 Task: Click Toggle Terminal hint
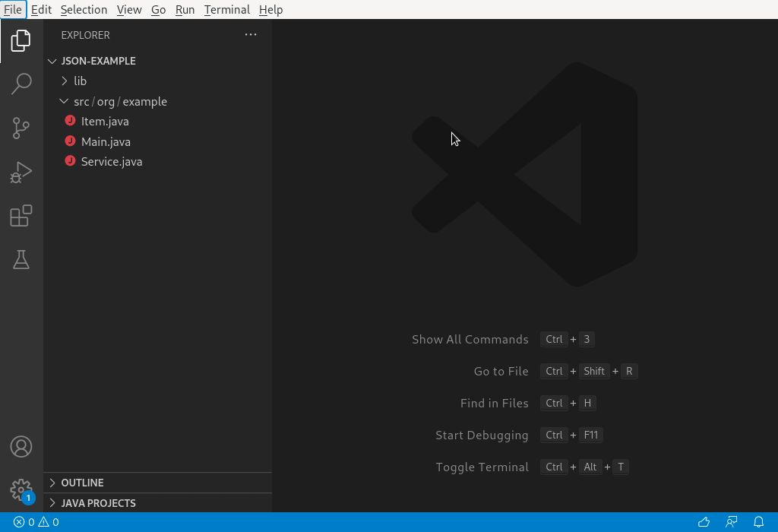tap(482, 467)
